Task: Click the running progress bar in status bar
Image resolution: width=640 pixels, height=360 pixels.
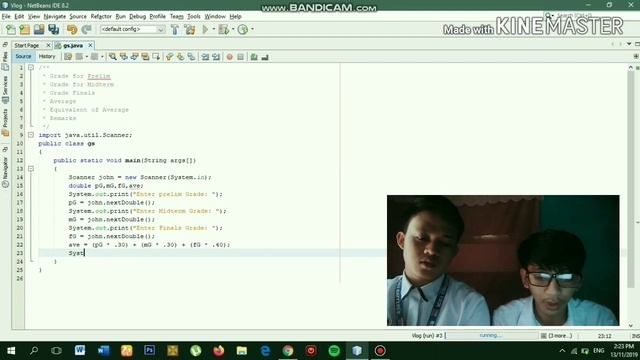Action: (x=491, y=336)
